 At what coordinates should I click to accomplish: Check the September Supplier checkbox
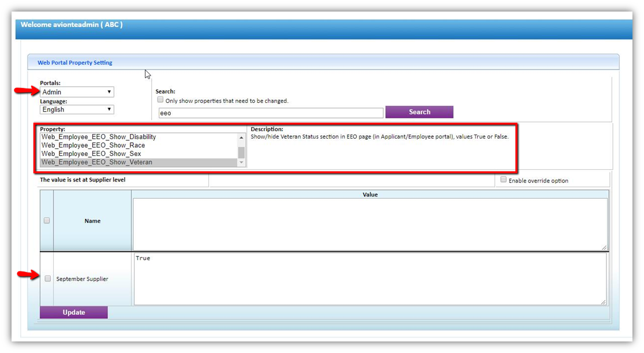pyautogui.click(x=48, y=278)
